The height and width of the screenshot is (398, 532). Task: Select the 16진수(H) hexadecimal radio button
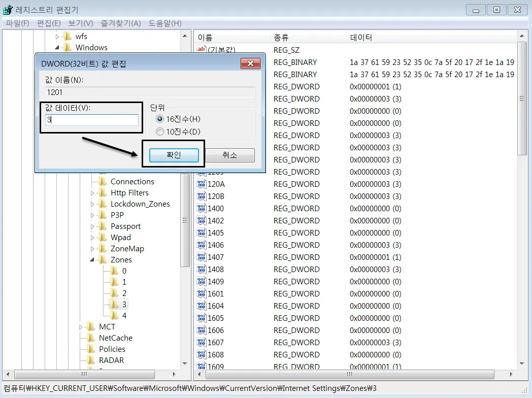click(160, 119)
